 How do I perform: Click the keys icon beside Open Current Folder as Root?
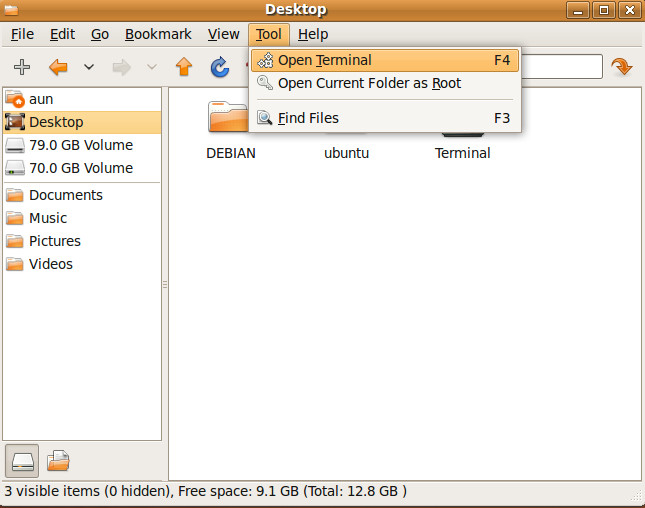pyautogui.click(x=265, y=83)
